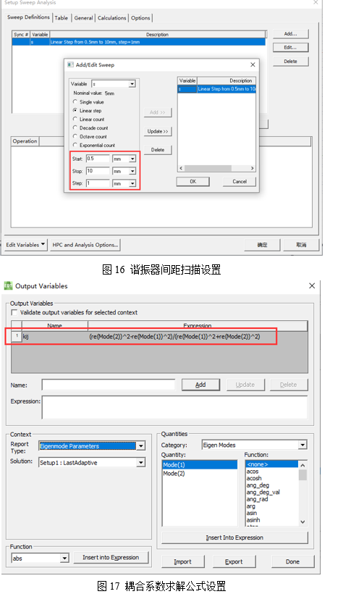364x594 pixels.
Task: Click the Add/Edit Sweep title icon
Action: (70, 64)
